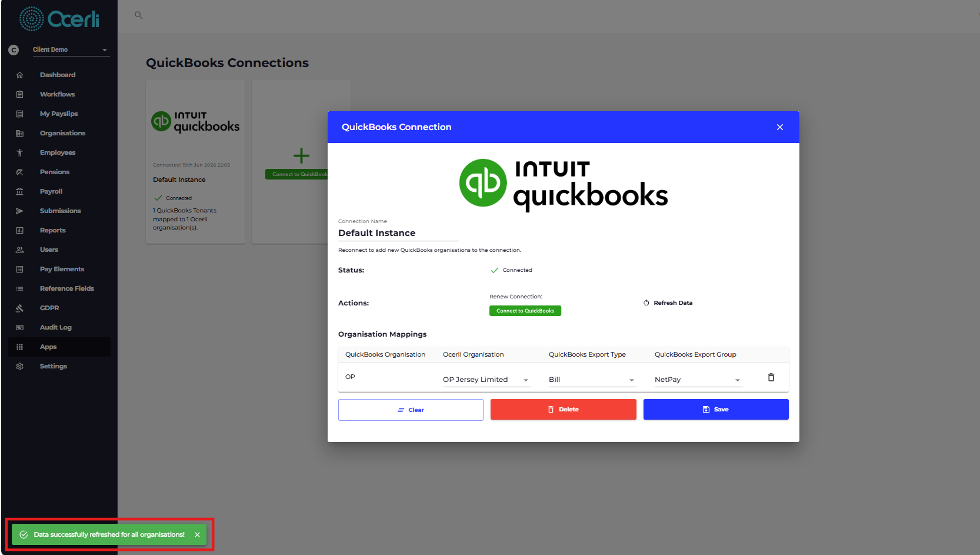The width and height of the screenshot is (980, 555).
Task: Open the NetPay export group dropdown
Action: 699,380
